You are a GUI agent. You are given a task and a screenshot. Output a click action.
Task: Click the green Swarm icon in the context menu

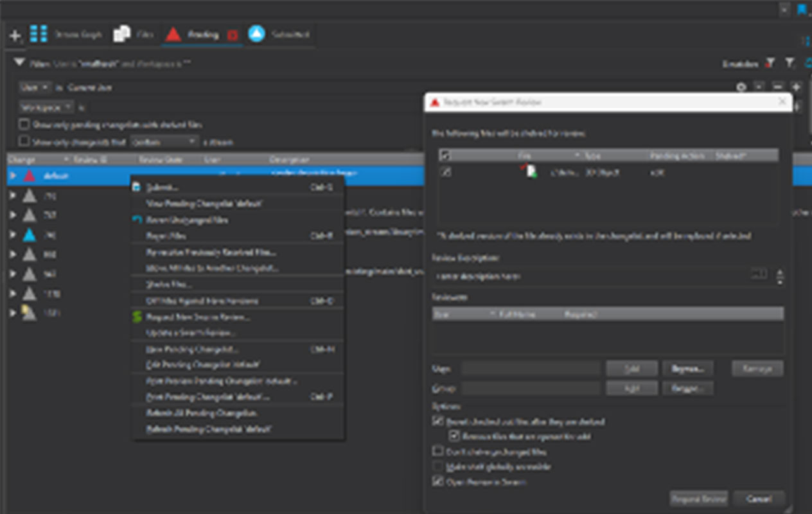[136, 317]
